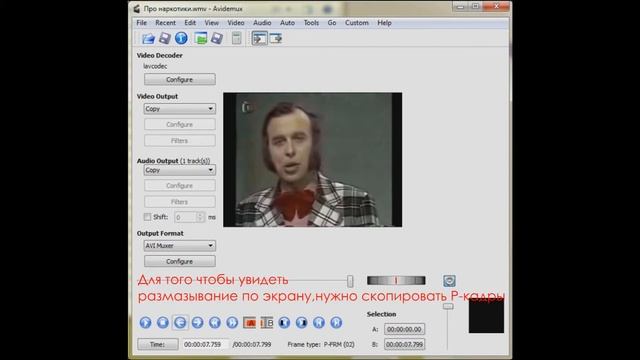Screen dimensions: 640x360
Task: Open the Edit menu
Action: [190, 23]
